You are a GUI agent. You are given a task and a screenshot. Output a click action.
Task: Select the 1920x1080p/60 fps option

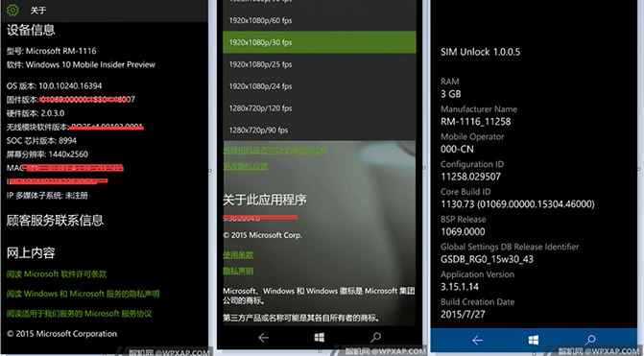pyautogui.click(x=320, y=20)
